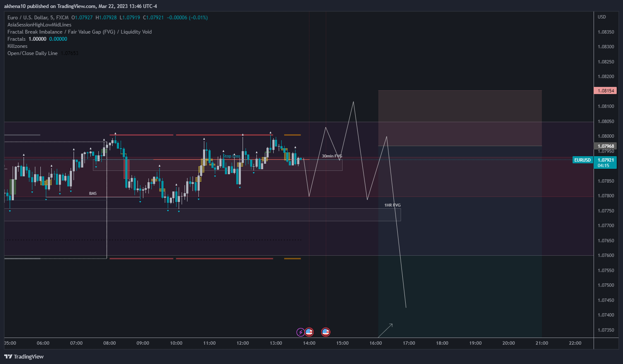The width and height of the screenshot is (623, 364).
Task: Click the 14:00 time axis label
Action: point(309,343)
